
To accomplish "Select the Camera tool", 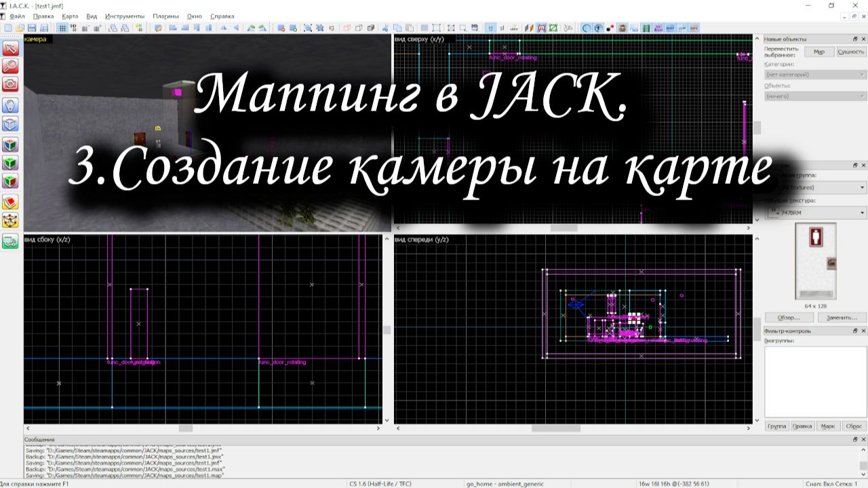I will coord(10,84).
